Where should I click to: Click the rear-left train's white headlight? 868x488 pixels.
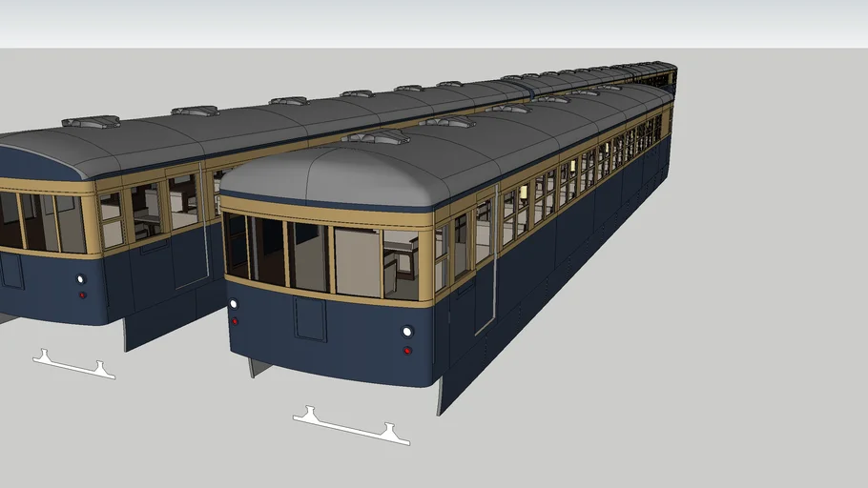80,279
